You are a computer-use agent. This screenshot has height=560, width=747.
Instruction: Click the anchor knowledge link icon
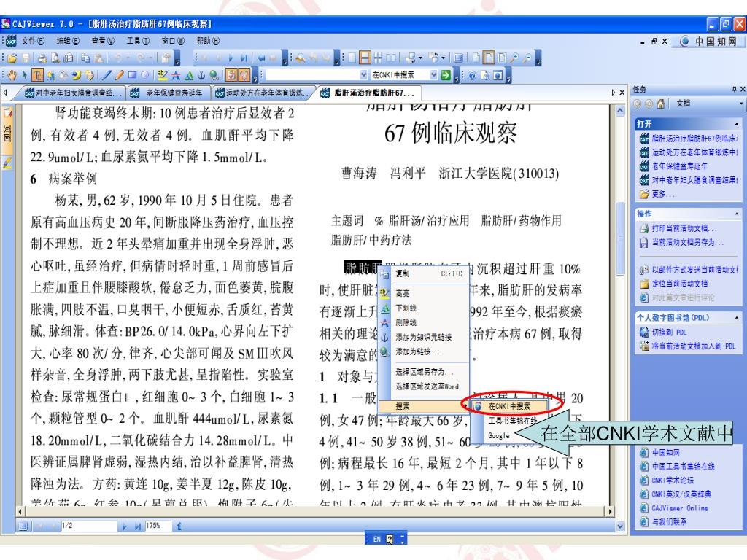click(201, 75)
